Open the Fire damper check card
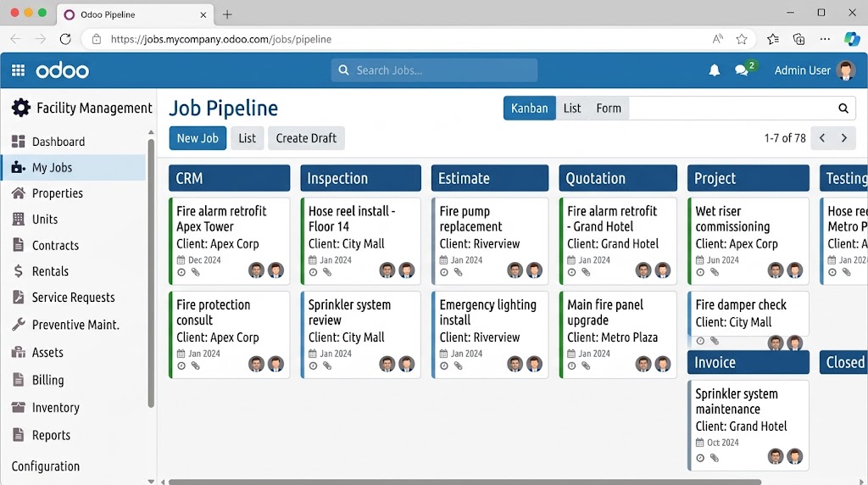This screenshot has height=485, width=868. click(x=748, y=314)
